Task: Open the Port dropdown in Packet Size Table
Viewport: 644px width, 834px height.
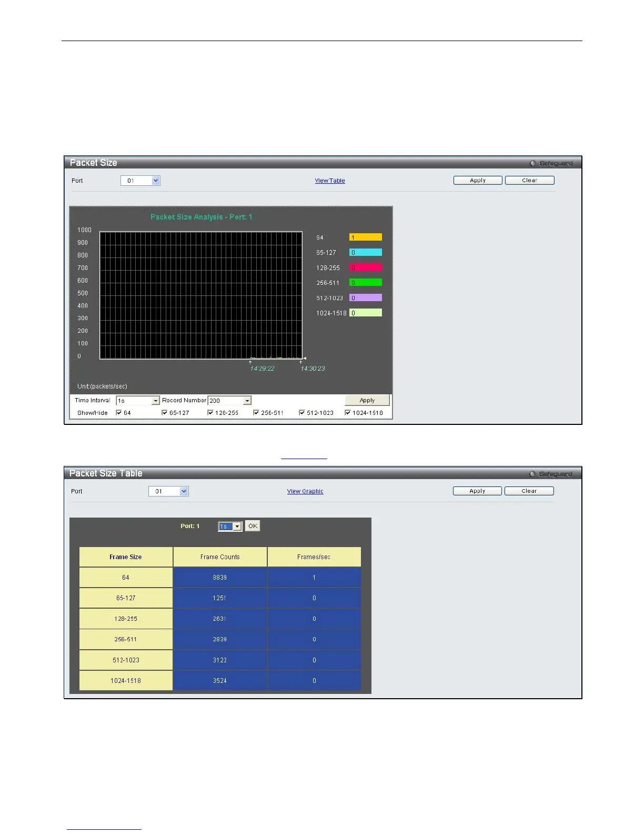Action: [168, 491]
